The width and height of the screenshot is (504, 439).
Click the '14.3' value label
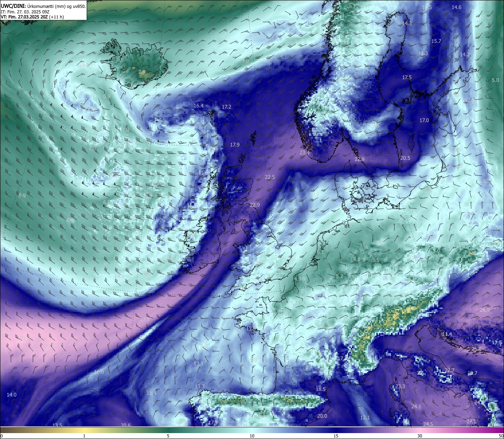[407, 23]
